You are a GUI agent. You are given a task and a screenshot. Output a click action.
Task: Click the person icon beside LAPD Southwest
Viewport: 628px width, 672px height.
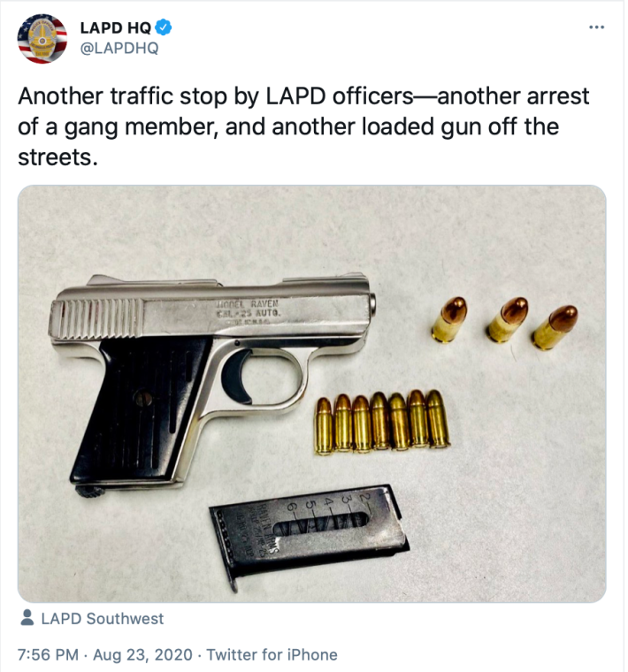[x=27, y=618]
